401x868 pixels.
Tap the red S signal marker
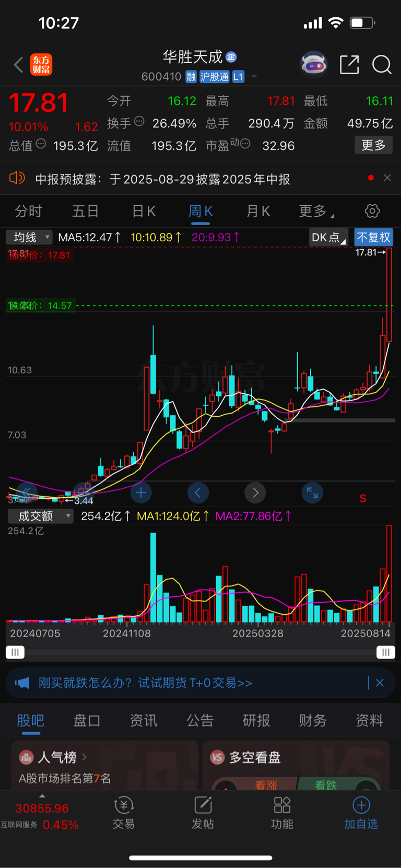[363, 498]
